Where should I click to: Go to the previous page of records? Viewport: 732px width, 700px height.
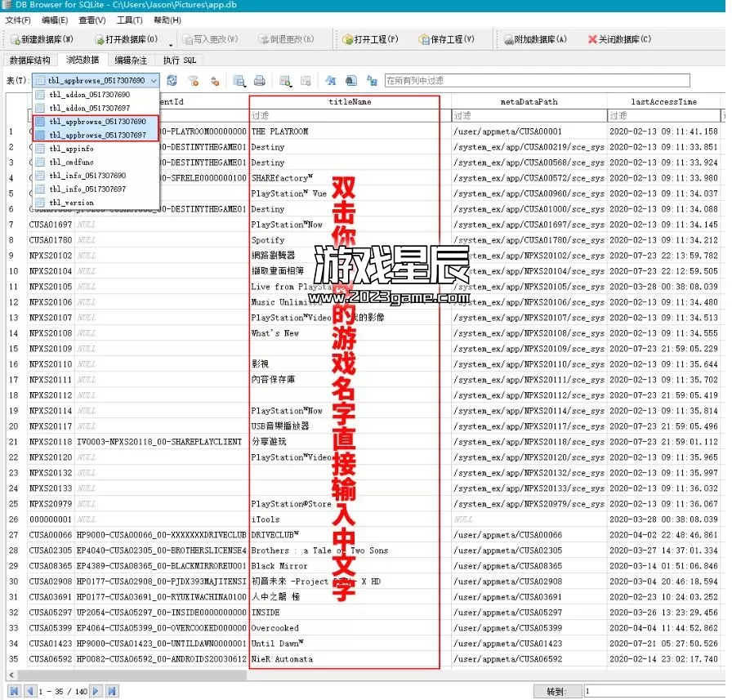tap(29, 691)
